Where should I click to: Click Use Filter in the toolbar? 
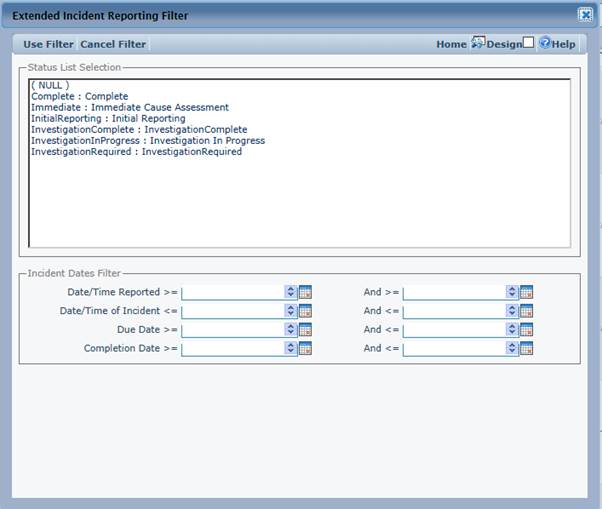click(48, 44)
